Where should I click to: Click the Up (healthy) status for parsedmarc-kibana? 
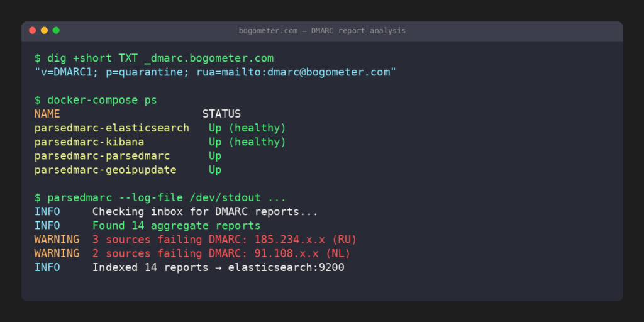click(247, 142)
